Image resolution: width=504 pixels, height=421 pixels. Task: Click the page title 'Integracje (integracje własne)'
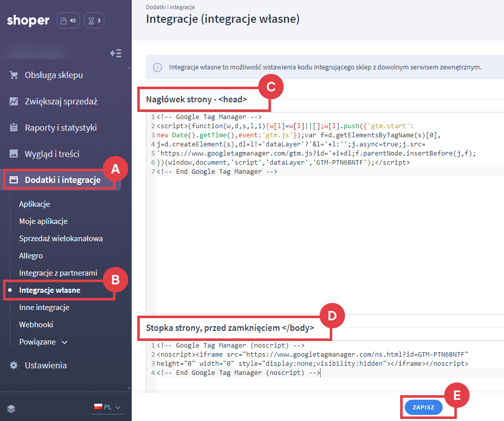pos(223,19)
